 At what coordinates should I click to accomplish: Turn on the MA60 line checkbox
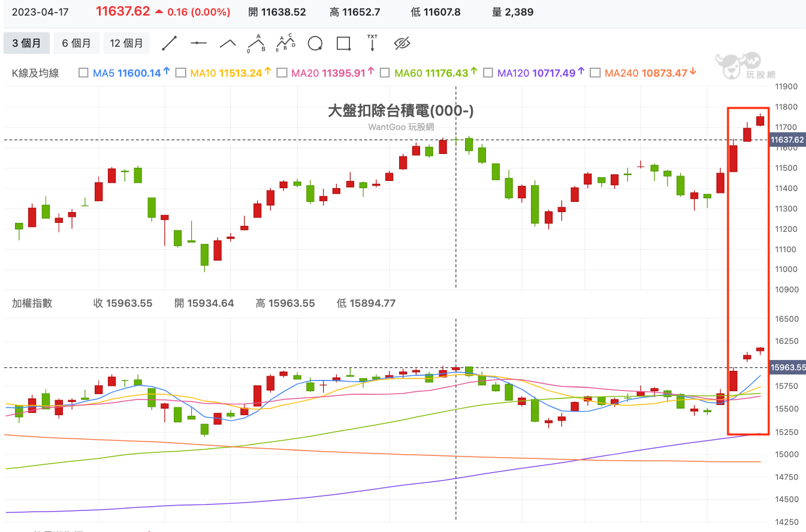tap(385, 73)
